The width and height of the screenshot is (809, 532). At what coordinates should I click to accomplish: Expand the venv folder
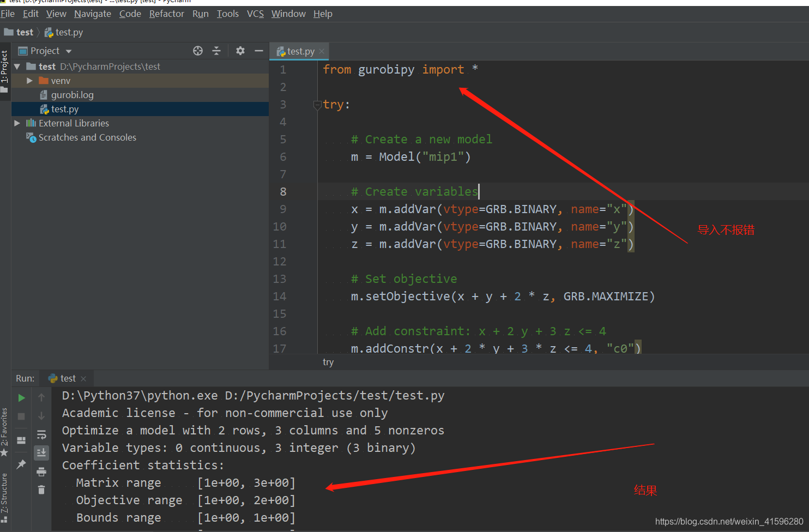coord(30,81)
